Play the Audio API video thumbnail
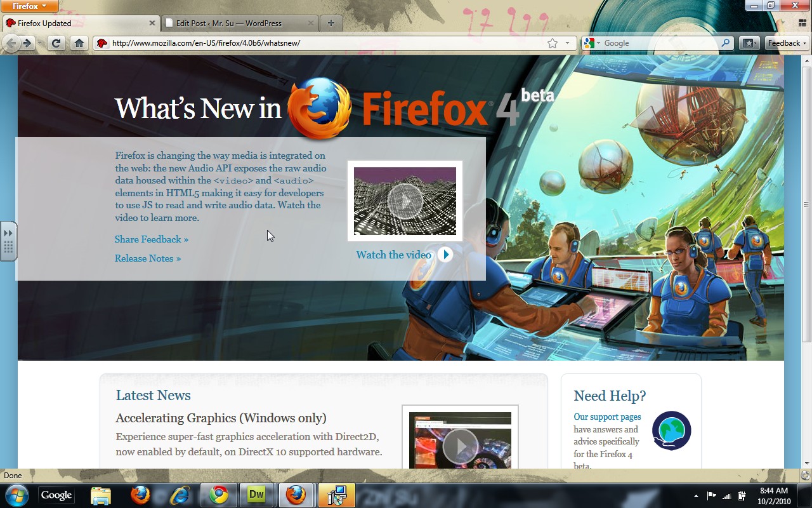The width and height of the screenshot is (812, 508). click(405, 201)
